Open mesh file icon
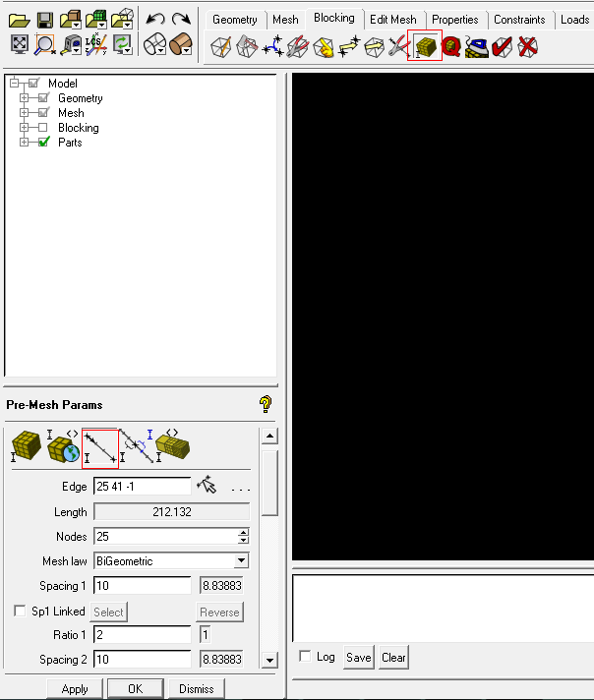This screenshot has width=594, height=700. pos(96,20)
